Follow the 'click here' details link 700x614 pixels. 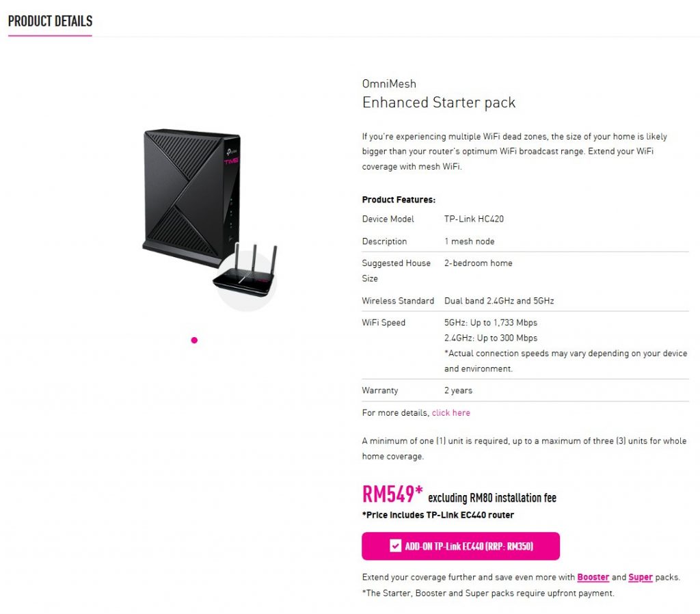[451, 412]
